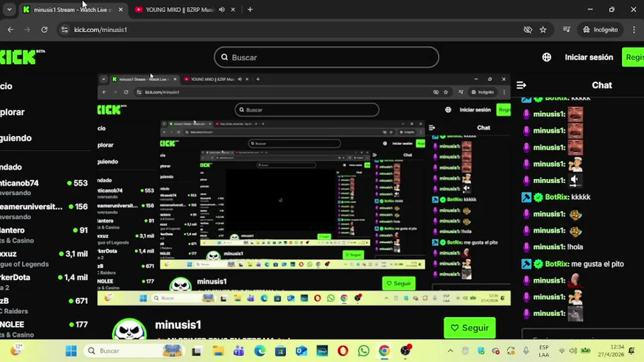
Task: Open WhatsApp from the bottom taskbar
Action: (x=364, y=351)
